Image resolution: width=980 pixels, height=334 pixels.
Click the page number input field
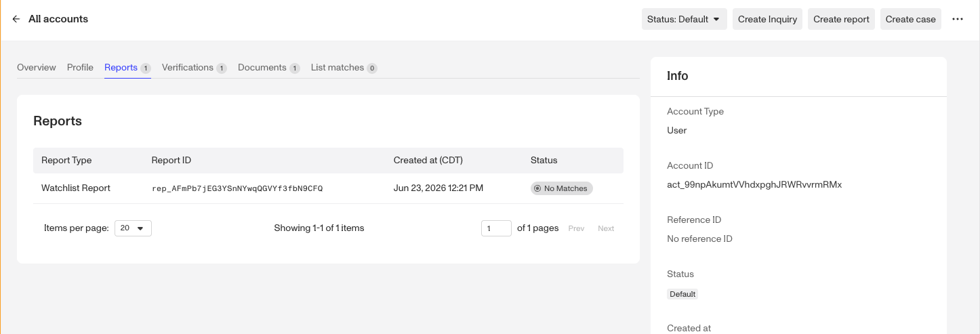coord(496,228)
